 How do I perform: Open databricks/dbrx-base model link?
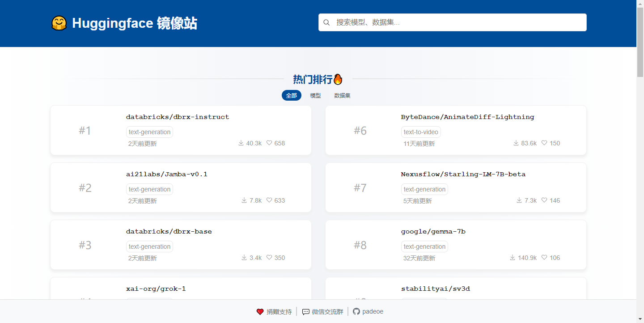tap(169, 232)
